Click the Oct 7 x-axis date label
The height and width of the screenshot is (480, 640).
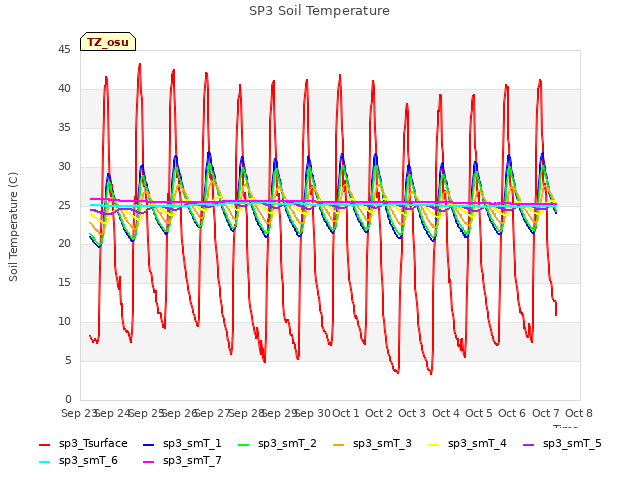click(x=546, y=413)
